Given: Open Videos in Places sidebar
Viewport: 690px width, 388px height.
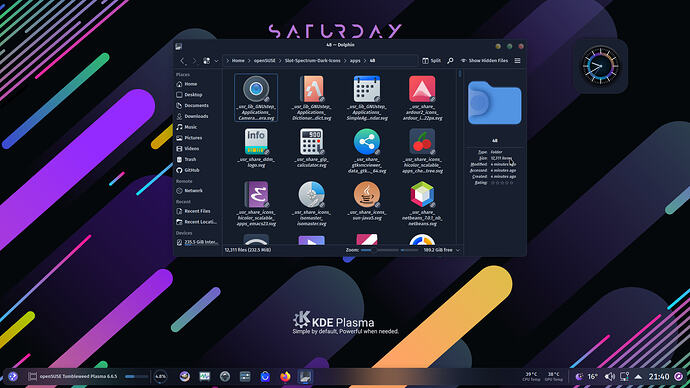Looking at the screenshot, I should coord(197,149).
